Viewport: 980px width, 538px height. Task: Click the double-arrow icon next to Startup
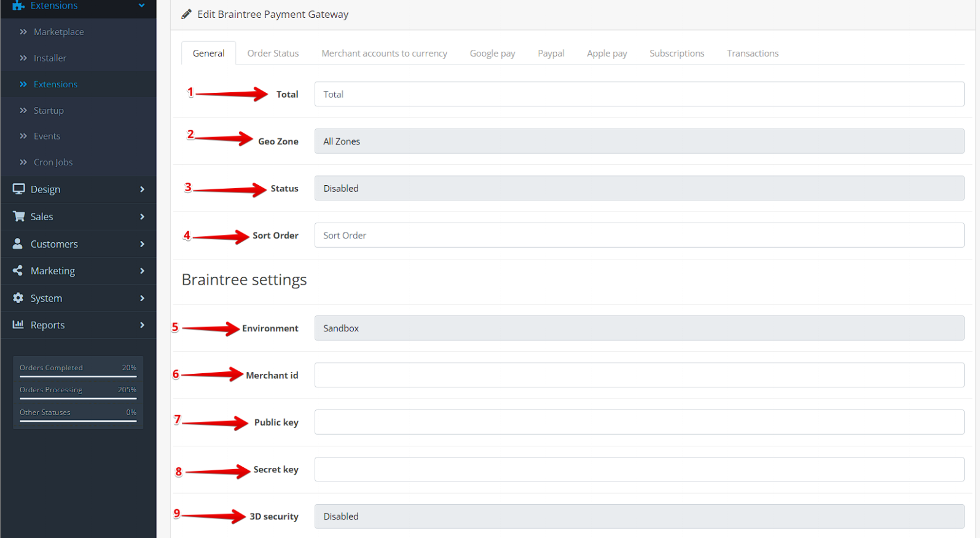pyautogui.click(x=23, y=110)
